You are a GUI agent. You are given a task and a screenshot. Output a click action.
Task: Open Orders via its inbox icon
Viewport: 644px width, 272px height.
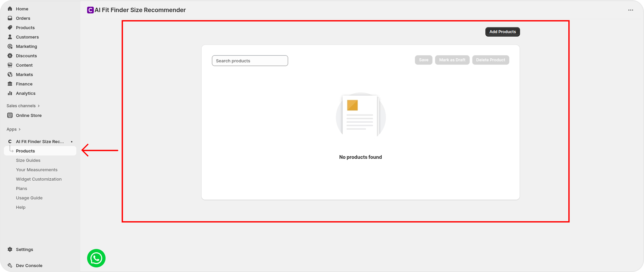pyautogui.click(x=10, y=18)
